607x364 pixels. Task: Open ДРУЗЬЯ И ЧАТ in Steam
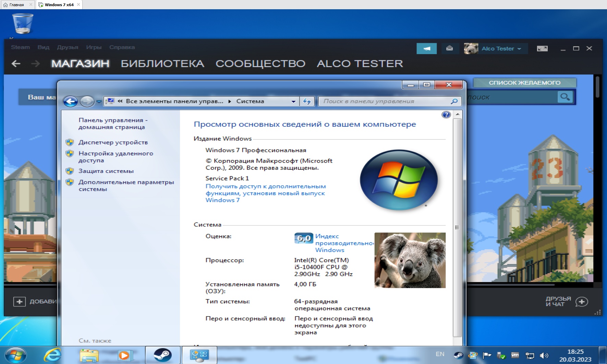[558, 301]
